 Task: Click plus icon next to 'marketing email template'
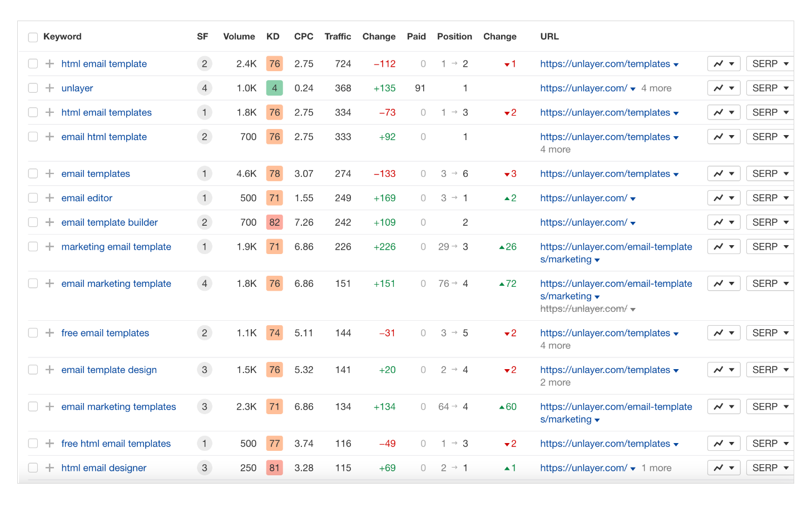[x=49, y=247]
